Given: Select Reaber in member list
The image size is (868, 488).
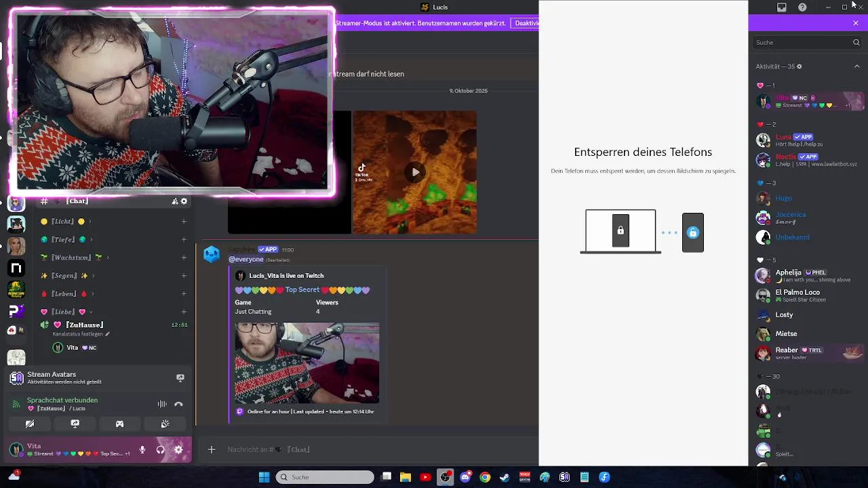Looking at the screenshot, I should pyautogui.click(x=807, y=353).
